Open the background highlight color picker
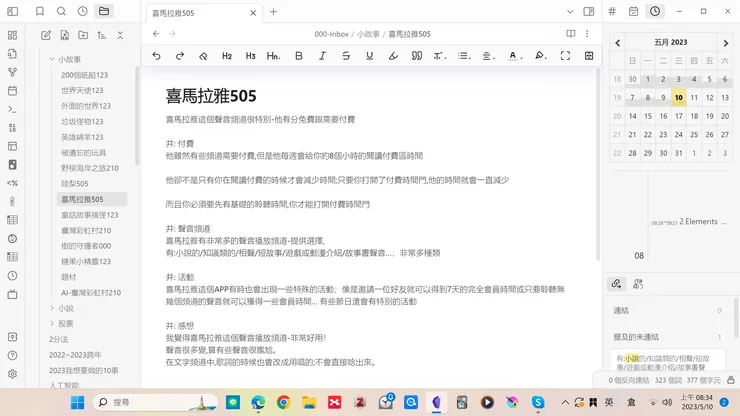 [540, 56]
